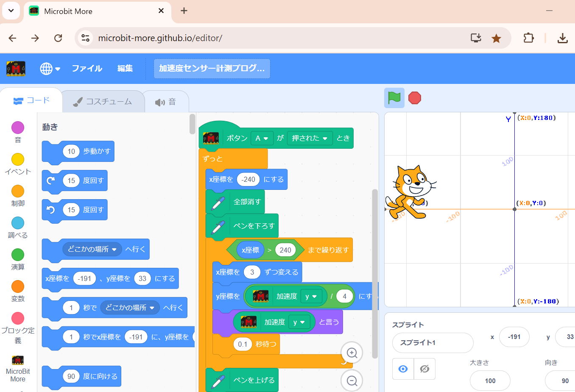Select the 変数 block category

point(18,291)
